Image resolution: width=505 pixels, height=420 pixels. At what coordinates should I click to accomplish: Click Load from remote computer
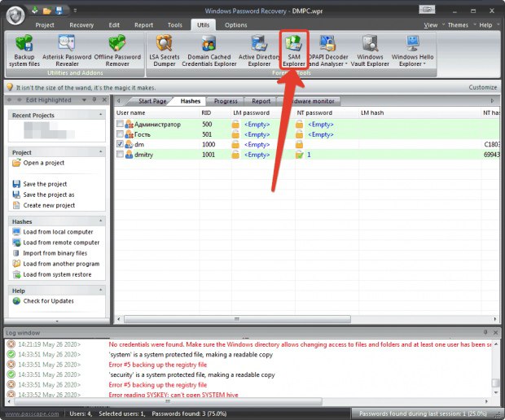[x=55, y=243]
